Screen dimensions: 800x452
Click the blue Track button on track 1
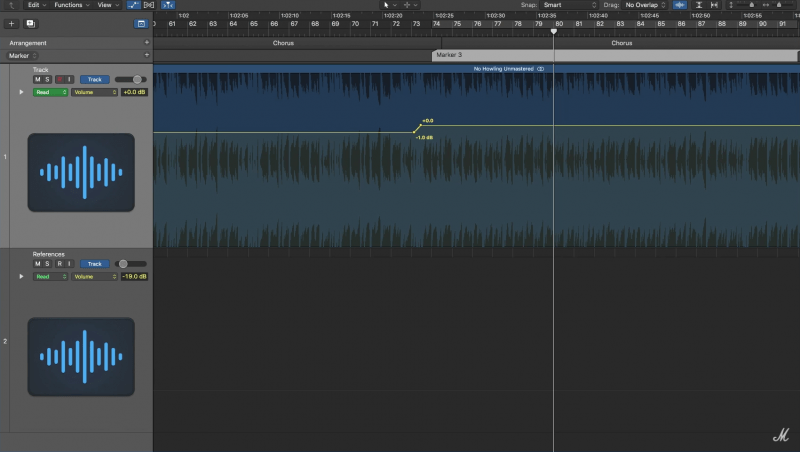[x=94, y=80]
